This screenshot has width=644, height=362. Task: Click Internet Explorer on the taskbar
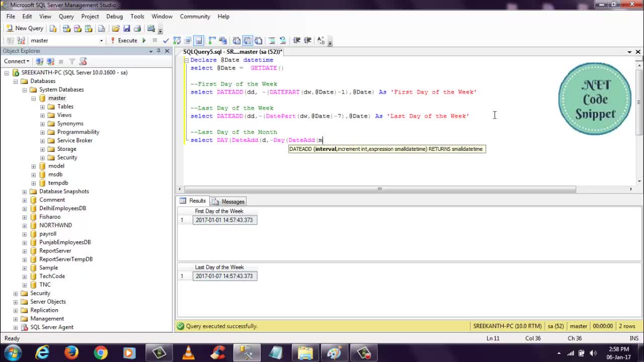click(x=42, y=353)
